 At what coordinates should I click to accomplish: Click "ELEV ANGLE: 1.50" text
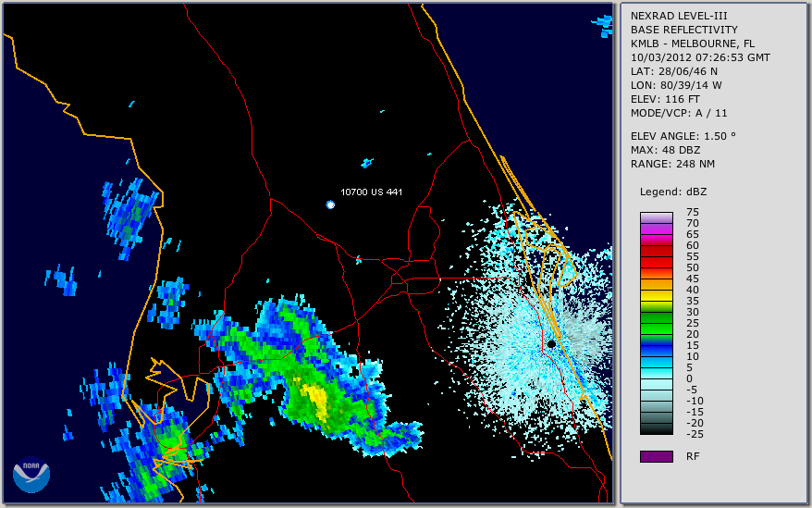pos(683,136)
